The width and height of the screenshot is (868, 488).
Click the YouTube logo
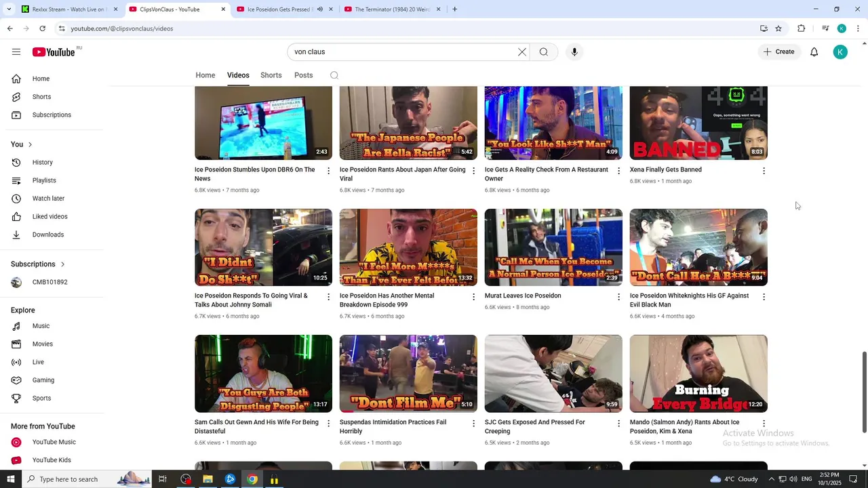[x=54, y=52]
